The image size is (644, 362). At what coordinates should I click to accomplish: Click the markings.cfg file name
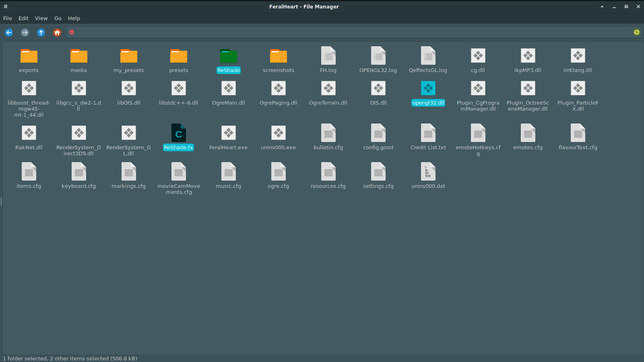point(129,186)
